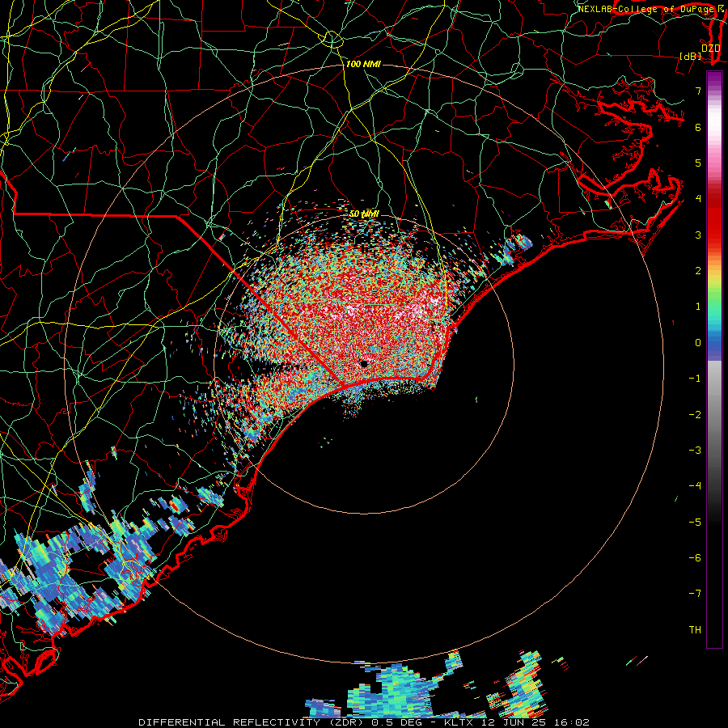The width and height of the screenshot is (728, 728).
Task: Click the -1 value on the color scale
Action: click(x=695, y=379)
